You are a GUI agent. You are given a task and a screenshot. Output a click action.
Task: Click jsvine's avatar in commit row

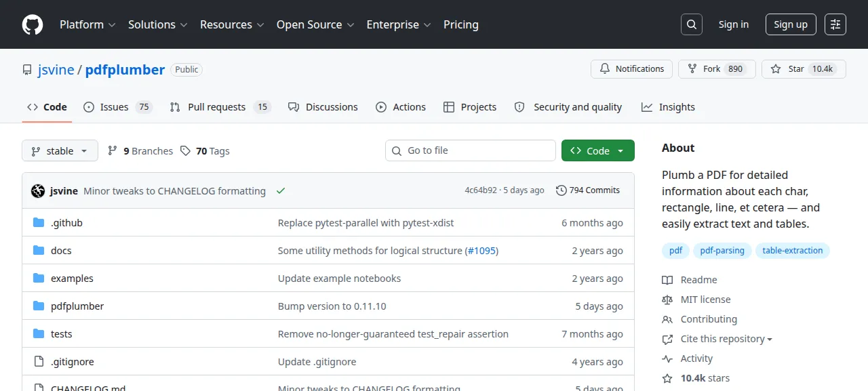tap(38, 190)
